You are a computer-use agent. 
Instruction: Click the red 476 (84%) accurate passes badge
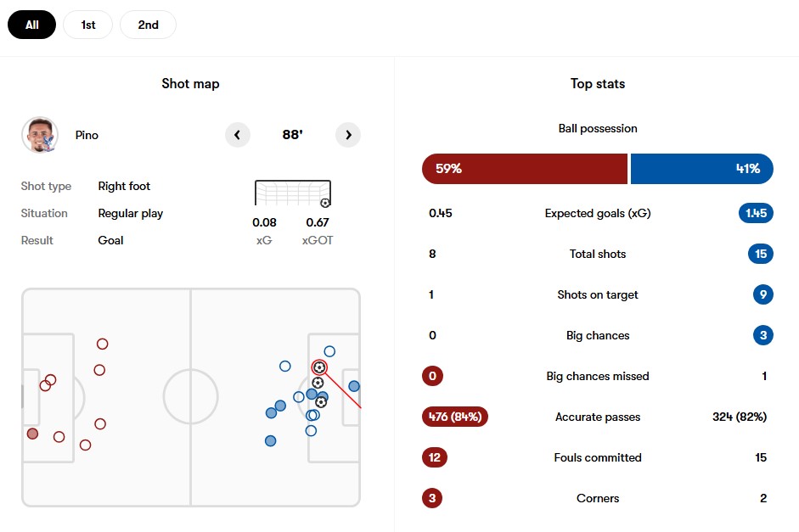click(455, 417)
